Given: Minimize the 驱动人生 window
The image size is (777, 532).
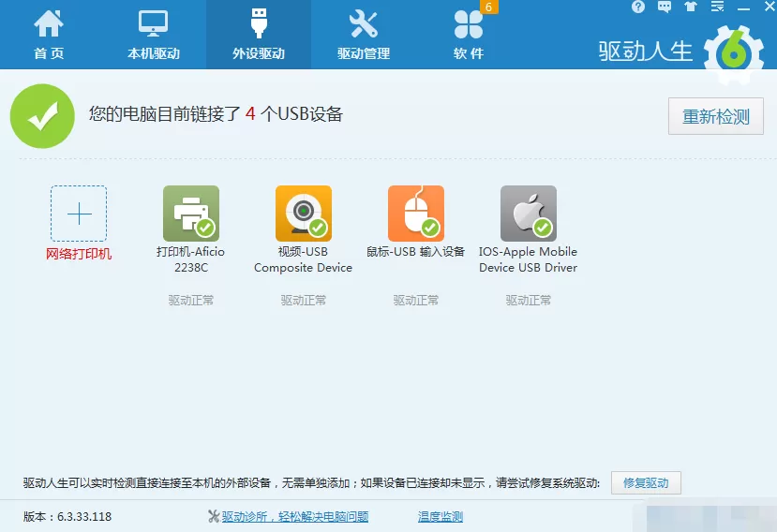Looking at the screenshot, I should pos(743,7).
